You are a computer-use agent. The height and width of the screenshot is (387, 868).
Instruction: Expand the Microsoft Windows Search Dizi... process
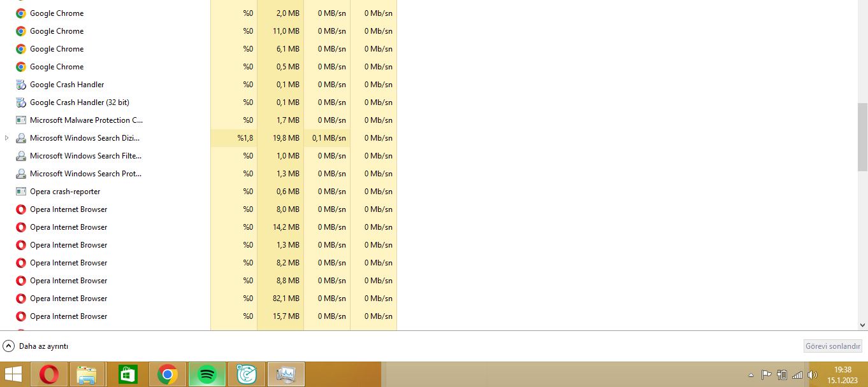click(7, 138)
